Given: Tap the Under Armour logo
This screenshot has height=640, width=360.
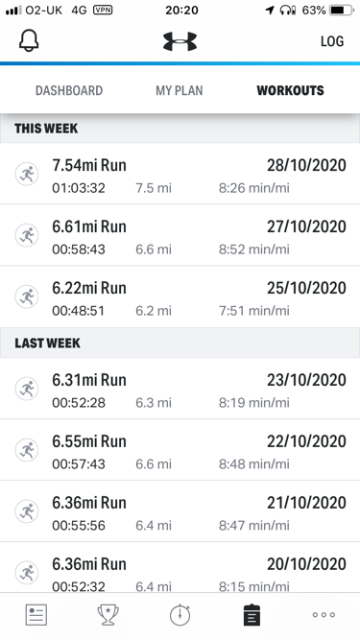Looking at the screenshot, I should 180,41.
